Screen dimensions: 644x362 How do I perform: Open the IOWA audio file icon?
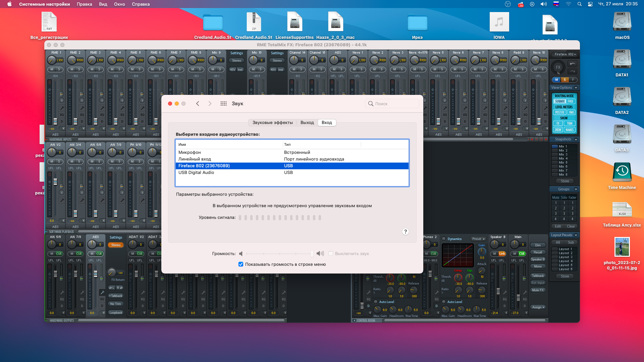tap(499, 22)
